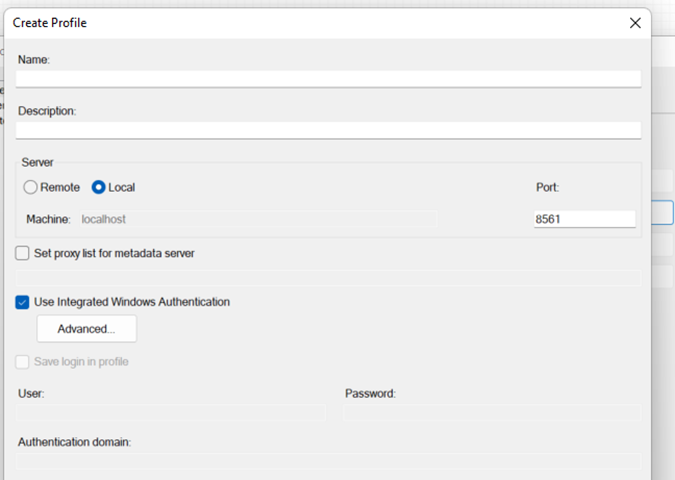Click the Password input field
675x480 pixels.
point(492,412)
